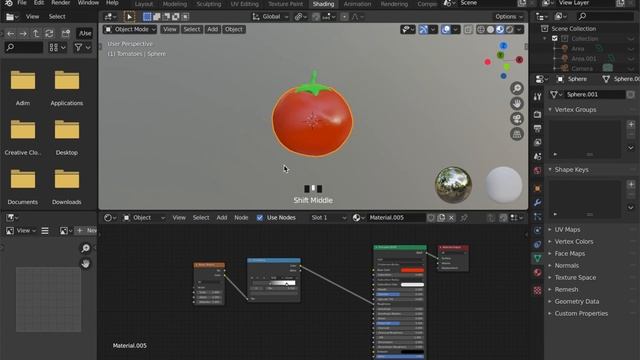Go back in the file browser
640x360 pixels.
tap(11, 33)
